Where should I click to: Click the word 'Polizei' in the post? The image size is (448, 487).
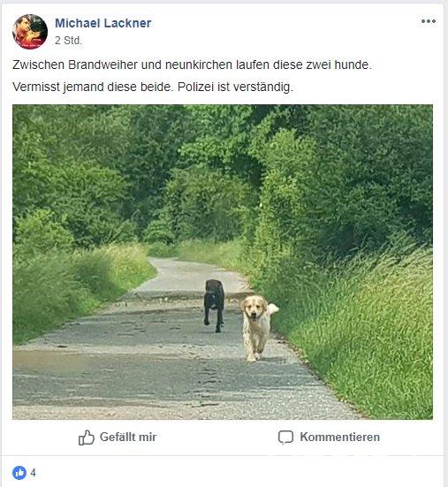[195, 87]
